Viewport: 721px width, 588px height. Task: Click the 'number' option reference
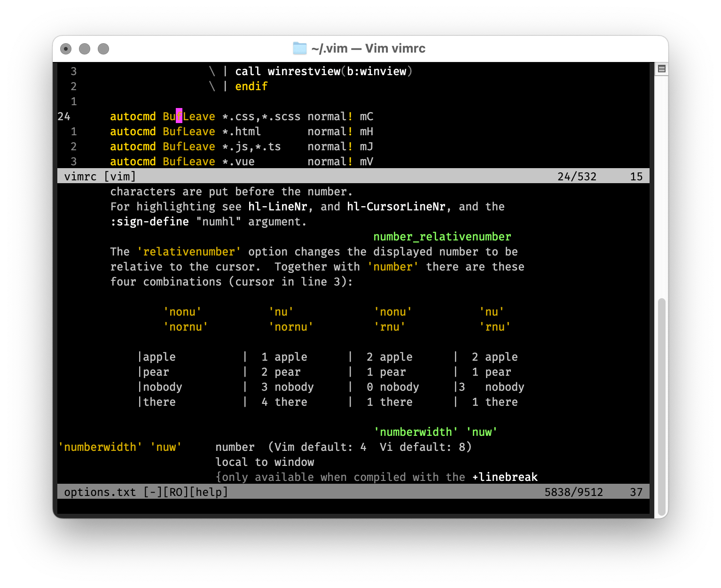pos(393,266)
